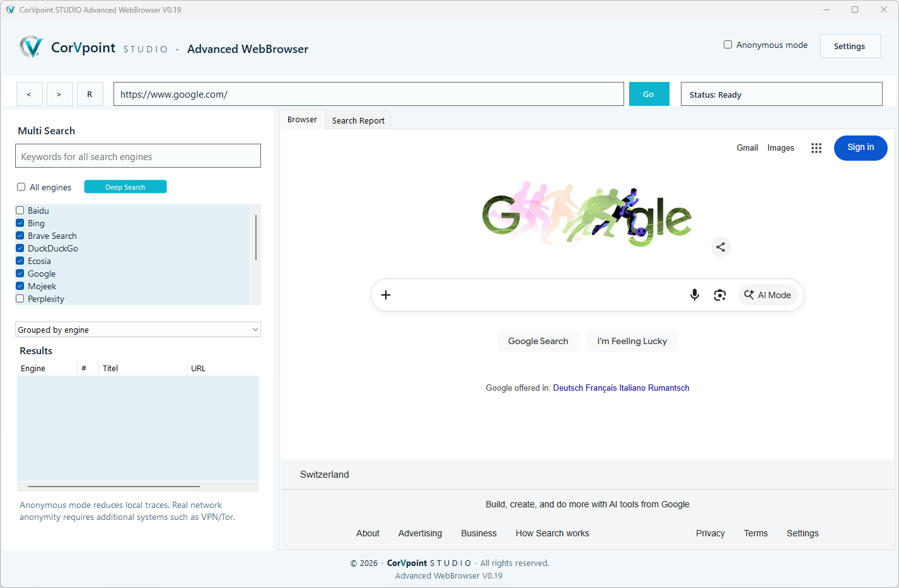Check the All engines checkbox

coord(21,187)
